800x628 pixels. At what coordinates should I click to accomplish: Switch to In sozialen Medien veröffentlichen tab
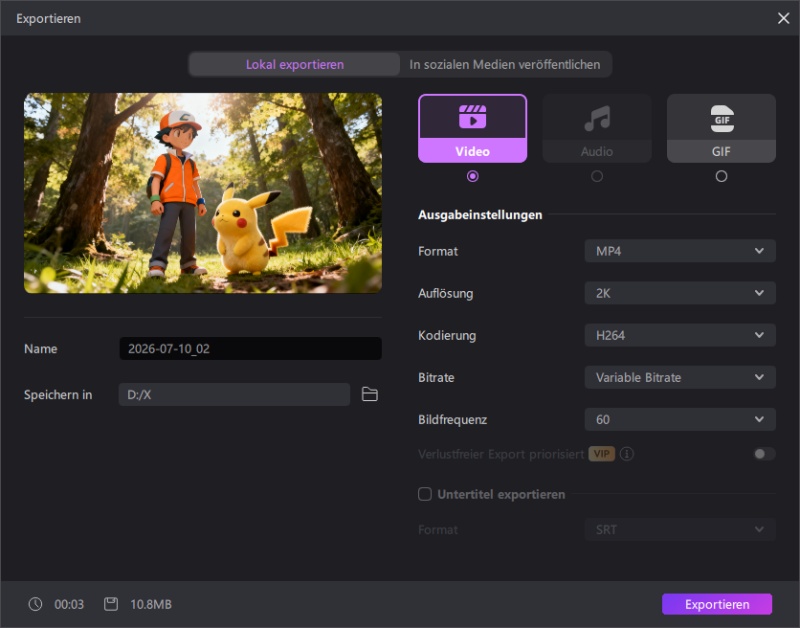pyautogui.click(x=505, y=64)
